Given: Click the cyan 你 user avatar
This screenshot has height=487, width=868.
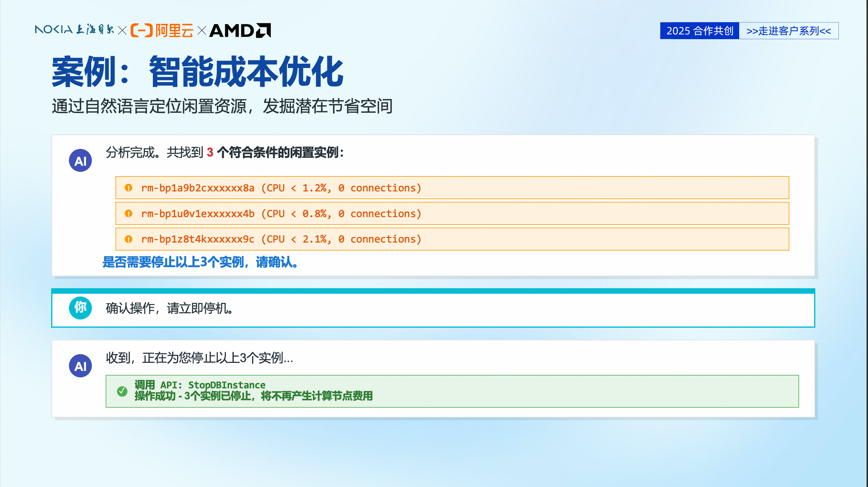Looking at the screenshot, I should [80, 308].
